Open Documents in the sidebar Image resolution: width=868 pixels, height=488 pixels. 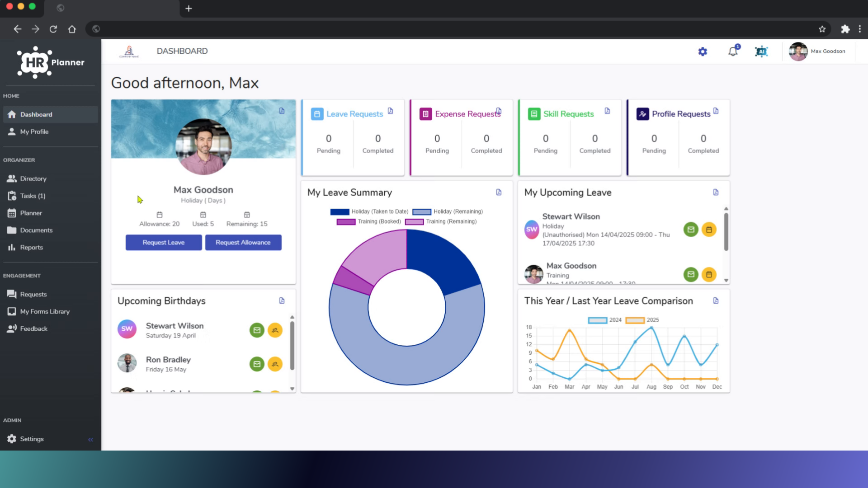click(50, 230)
